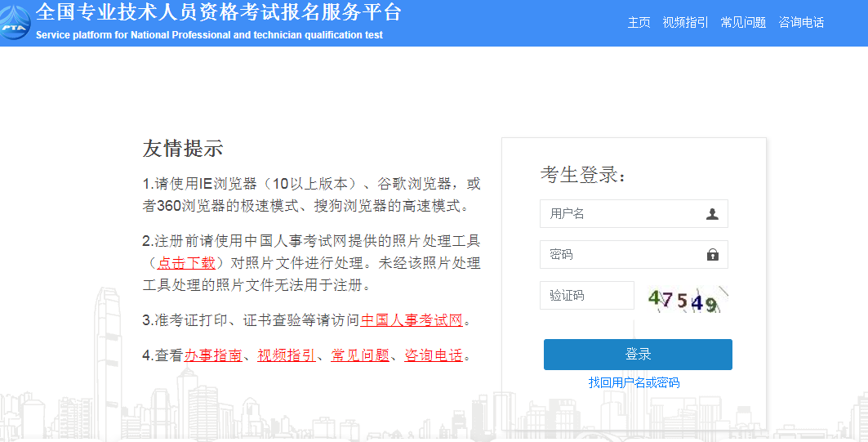Open 找回用户名或密码 link

[x=634, y=382]
